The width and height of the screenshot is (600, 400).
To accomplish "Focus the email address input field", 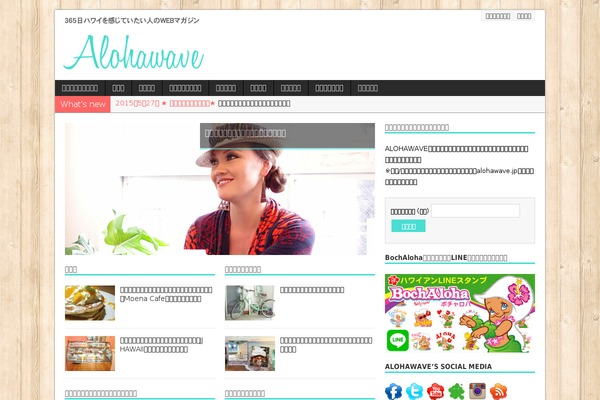I will pyautogui.click(x=476, y=211).
